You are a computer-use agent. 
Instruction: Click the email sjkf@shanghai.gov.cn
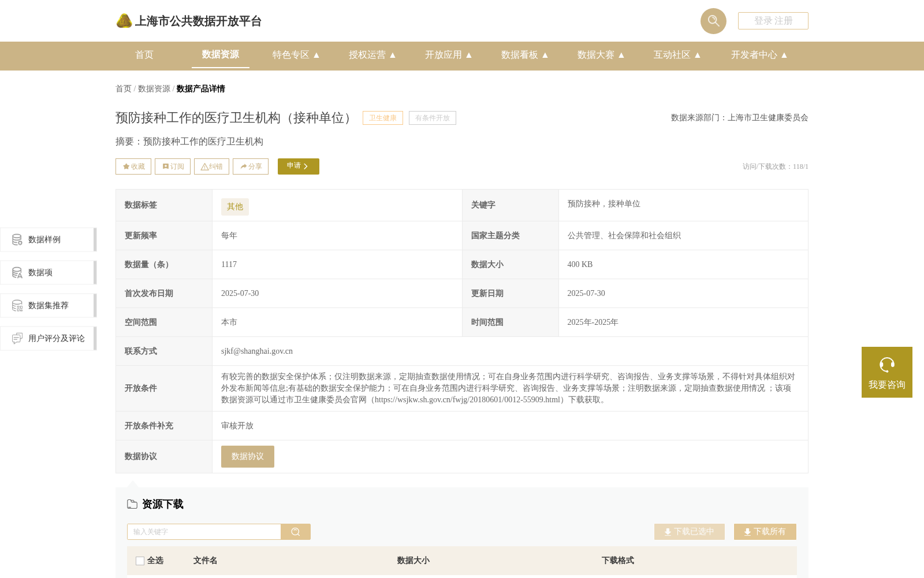click(x=257, y=351)
